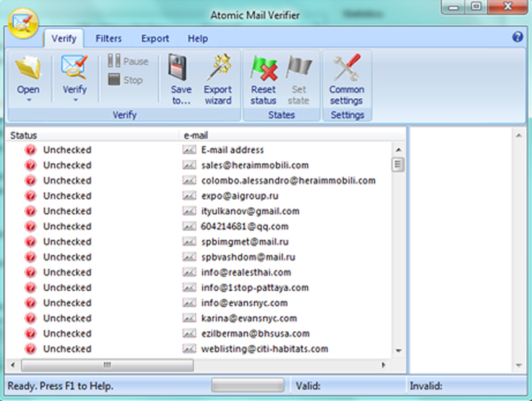Click envelope icon beside colombo.alessandro@heraimmobili.com

[189, 180]
